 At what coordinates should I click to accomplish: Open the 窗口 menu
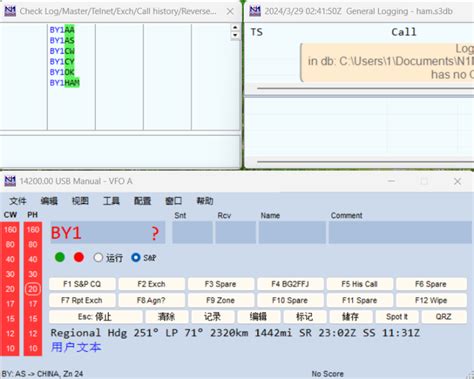(x=174, y=201)
